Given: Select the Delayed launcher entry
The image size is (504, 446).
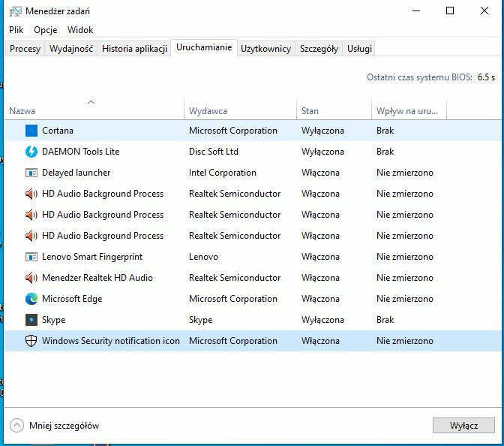Looking at the screenshot, I should [76, 173].
